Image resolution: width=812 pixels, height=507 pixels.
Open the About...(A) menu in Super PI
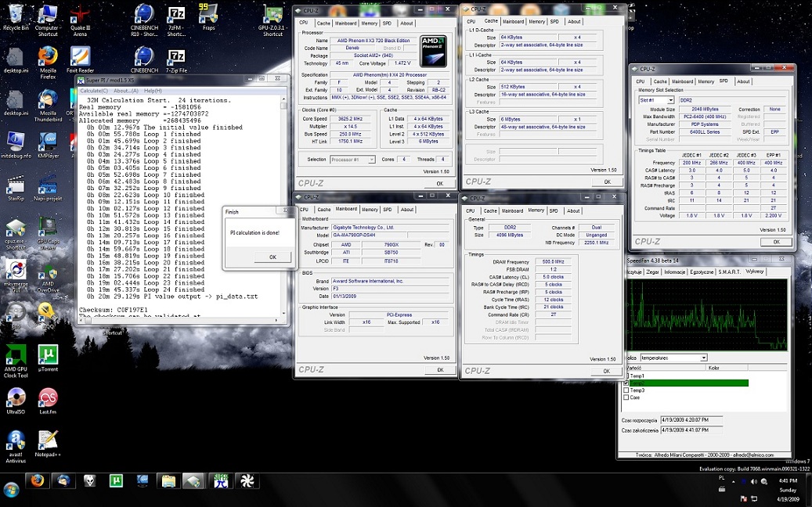point(126,91)
